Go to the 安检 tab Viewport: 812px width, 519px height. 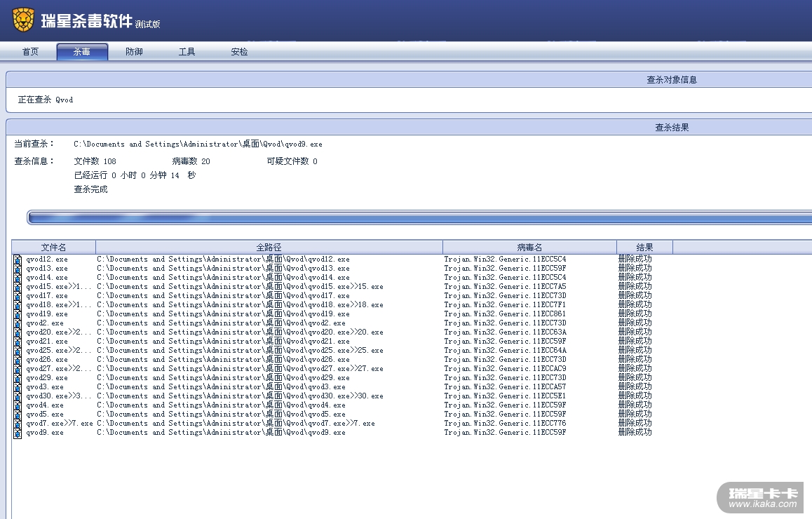(239, 52)
